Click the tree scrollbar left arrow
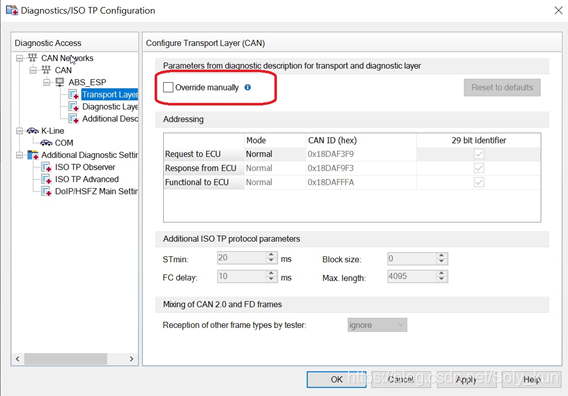The width and height of the screenshot is (568, 396). pyautogui.click(x=17, y=359)
